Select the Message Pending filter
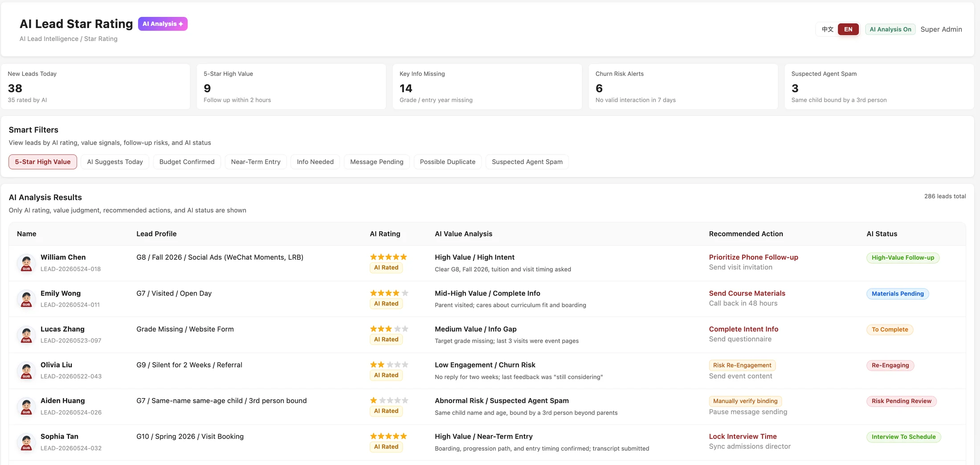Viewport: 980px width, 465px height. pyautogui.click(x=377, y=162)
